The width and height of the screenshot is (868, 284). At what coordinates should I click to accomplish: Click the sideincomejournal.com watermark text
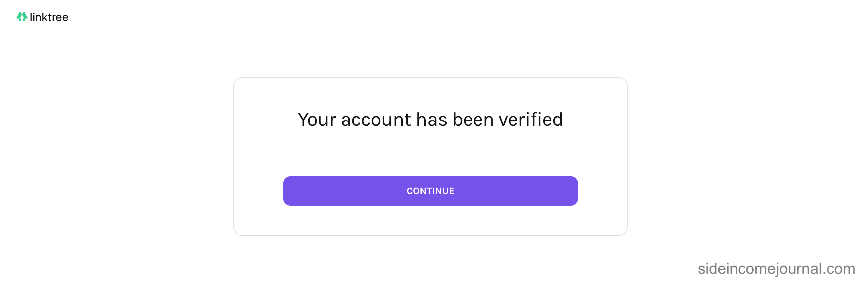tap(776, 269)
